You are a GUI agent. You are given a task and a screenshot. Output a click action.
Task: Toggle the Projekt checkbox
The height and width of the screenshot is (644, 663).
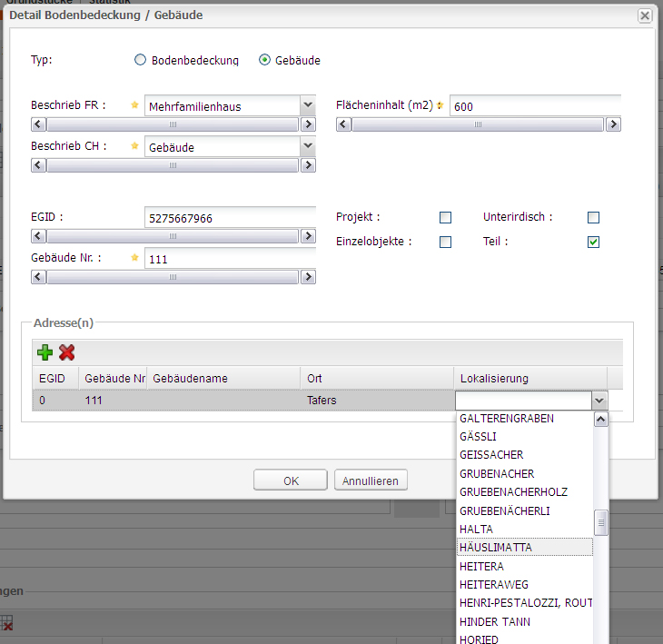point(445,217)
